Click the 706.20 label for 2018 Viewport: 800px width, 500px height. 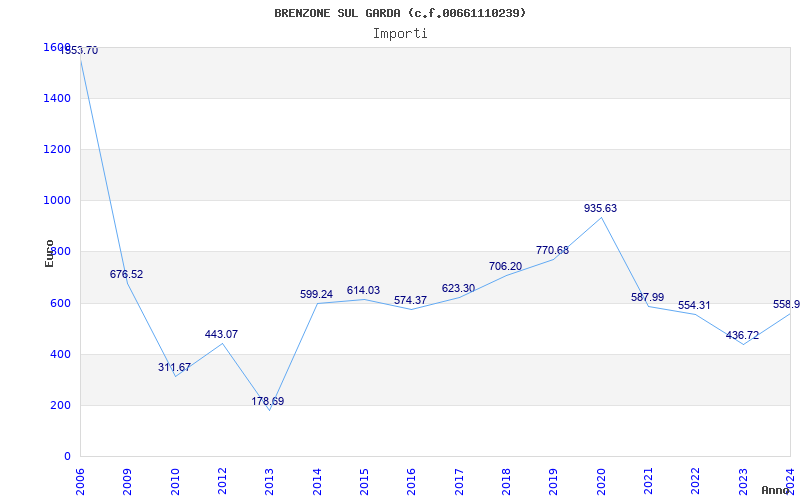pos(506,266)
